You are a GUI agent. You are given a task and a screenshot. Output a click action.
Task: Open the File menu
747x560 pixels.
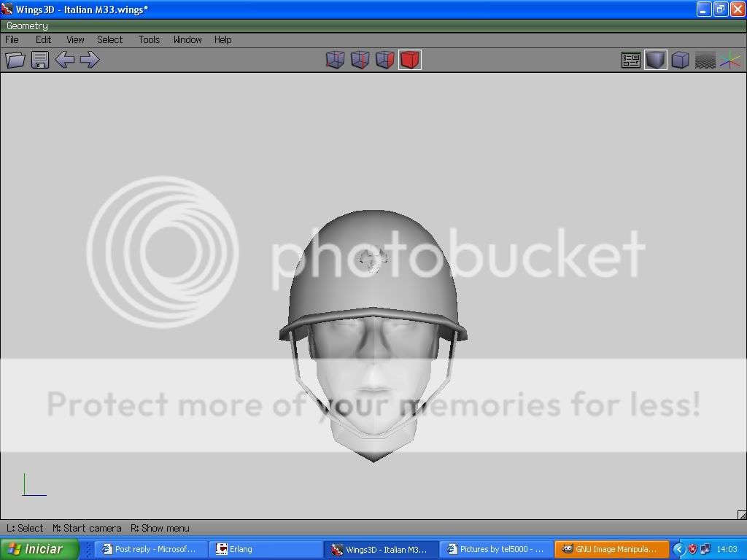[x=12, y=39]
